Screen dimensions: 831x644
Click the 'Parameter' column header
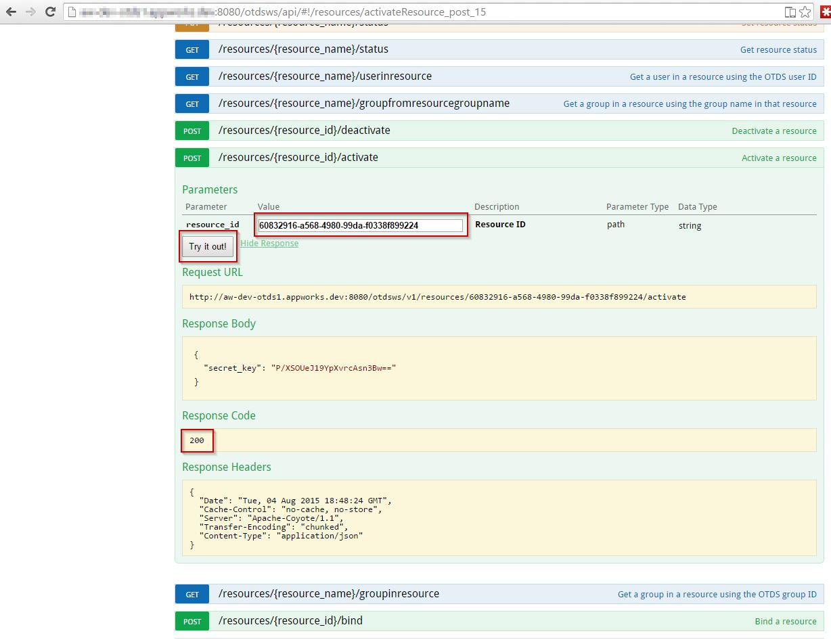point(206,207)
